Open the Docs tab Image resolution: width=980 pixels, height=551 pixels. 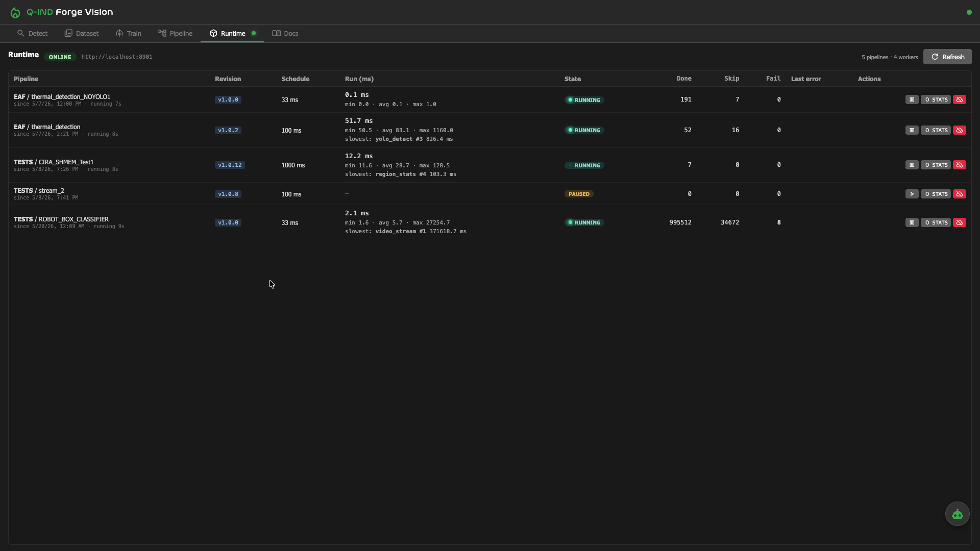click(x=285, y=33)
